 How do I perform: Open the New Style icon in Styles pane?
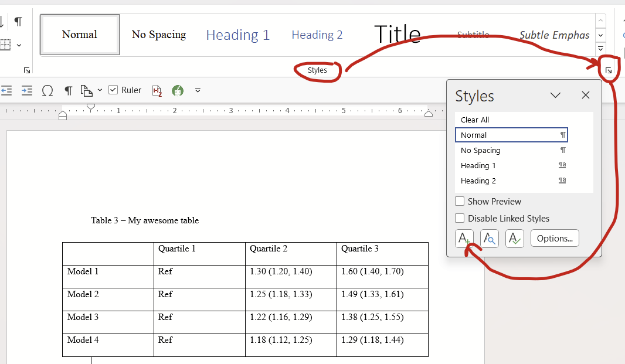tap(464, 238)
